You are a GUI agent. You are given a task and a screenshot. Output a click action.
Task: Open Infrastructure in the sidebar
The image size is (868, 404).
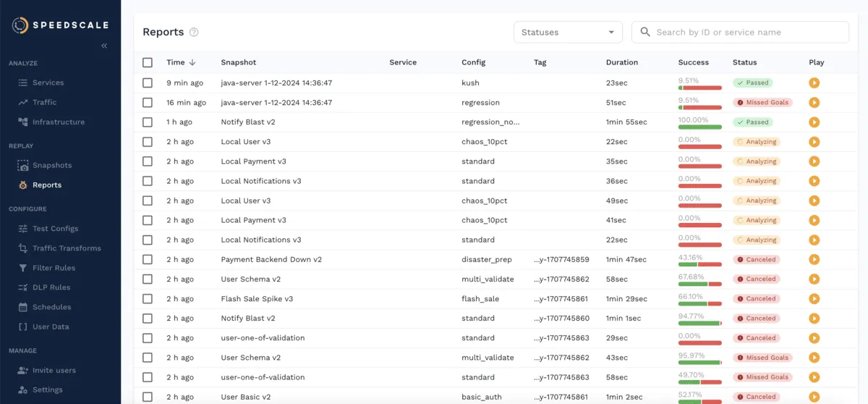click(x=59, y=122)
